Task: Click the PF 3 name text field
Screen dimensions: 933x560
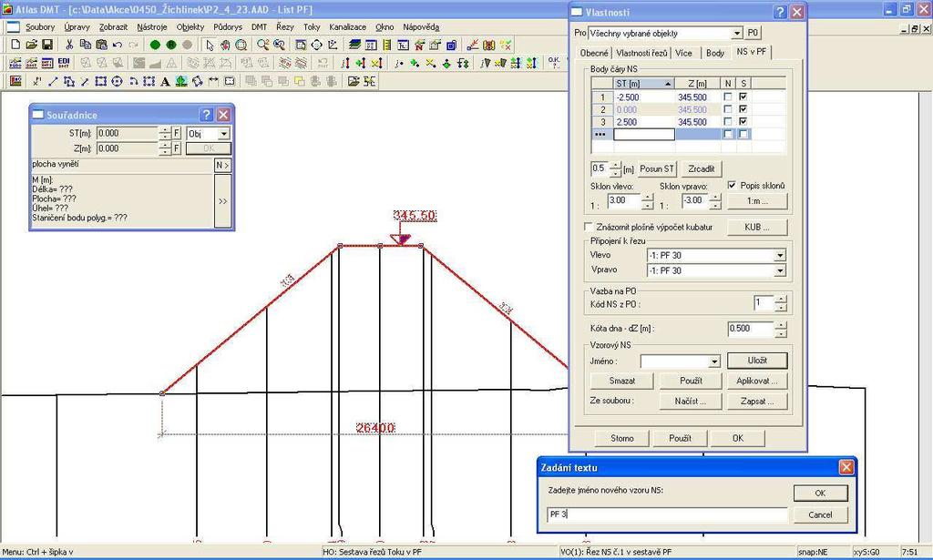Action: (x=667, y=514)
